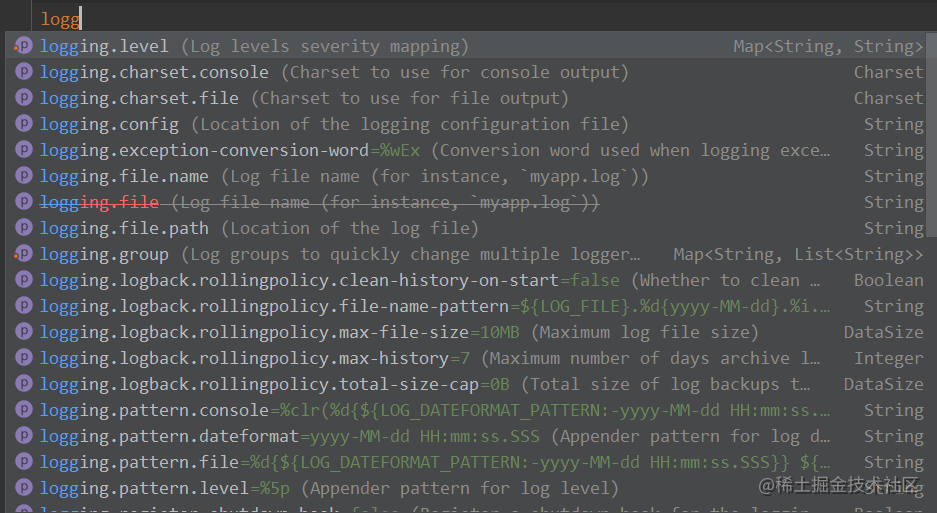Click the icon beside rollingpolicy.max-file-size
Screen dimensions: 937x513
23,332
